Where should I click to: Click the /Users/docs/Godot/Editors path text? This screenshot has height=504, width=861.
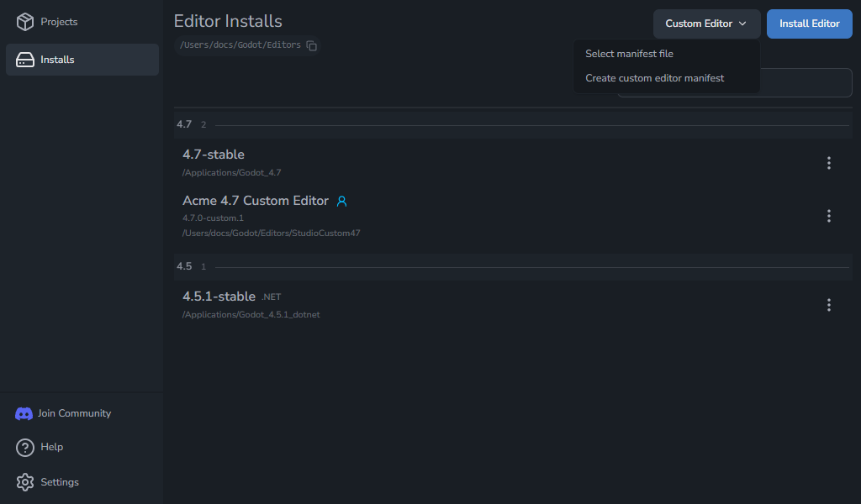point(240,45)
